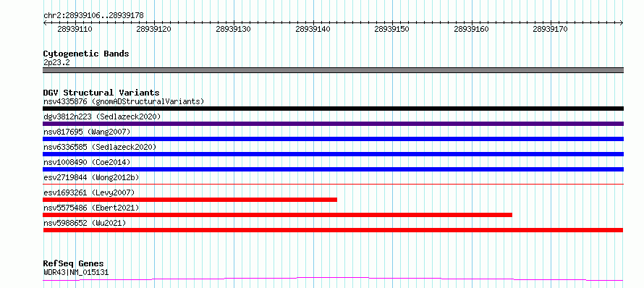This screenshot has width=644, height=288.
Task: Open variant nsv6336585 (Sedlazeck2020) label
Action: point(100,147)
